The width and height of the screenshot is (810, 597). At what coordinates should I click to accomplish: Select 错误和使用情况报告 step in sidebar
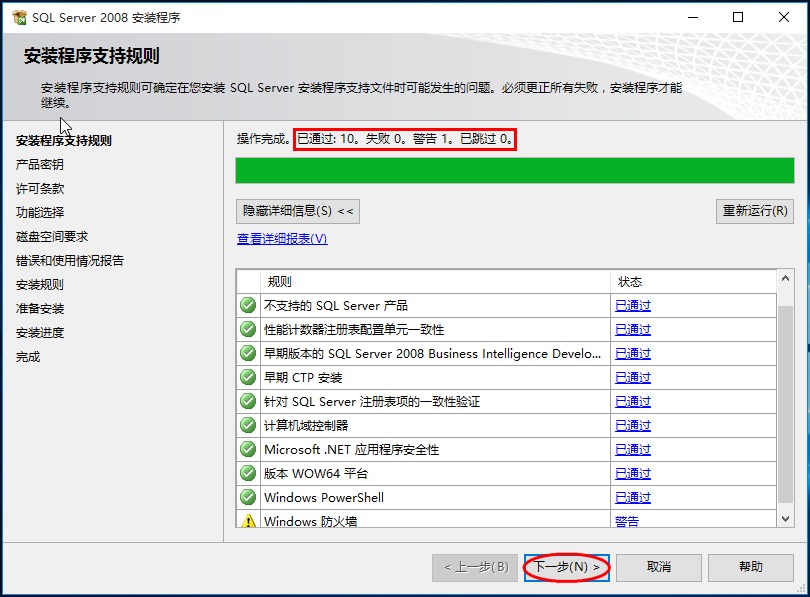click(x=70, y=261)
